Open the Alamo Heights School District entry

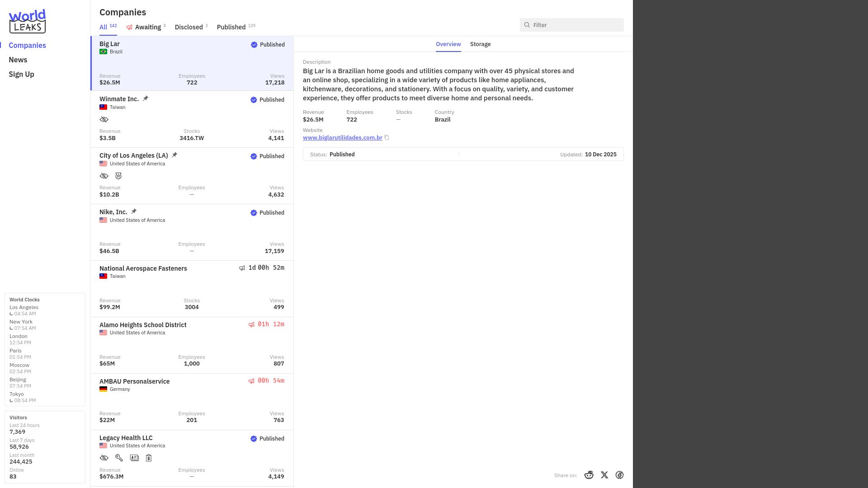[x=192, y=345]
